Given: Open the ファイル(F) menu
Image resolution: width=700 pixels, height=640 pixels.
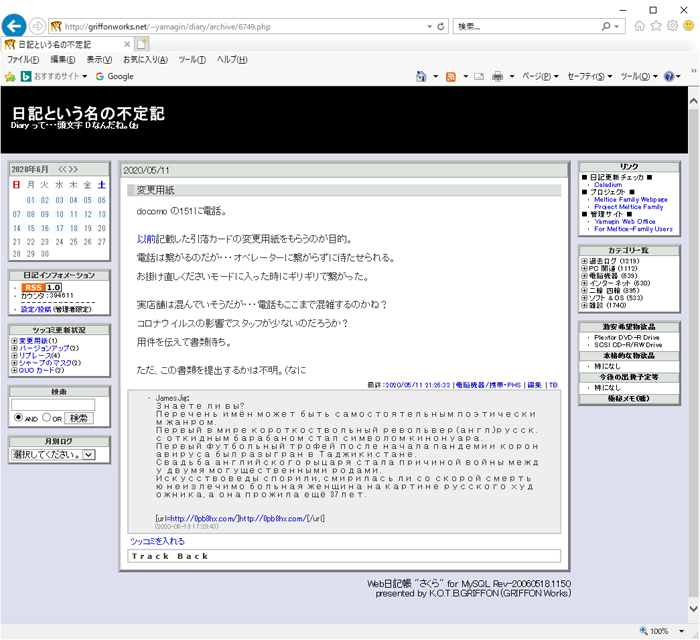Looking at the screenshot, I should (22, 60).
